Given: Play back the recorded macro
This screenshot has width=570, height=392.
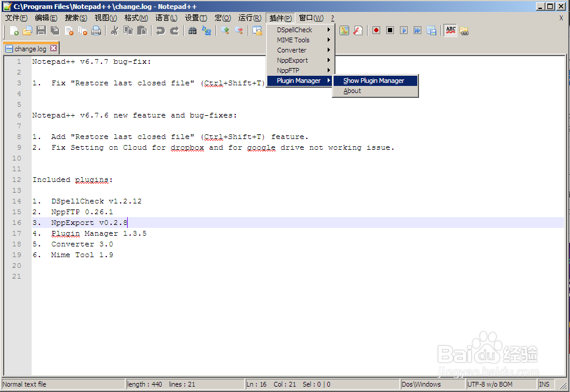Looking at the screenshot, I should (x=404, y=30).
